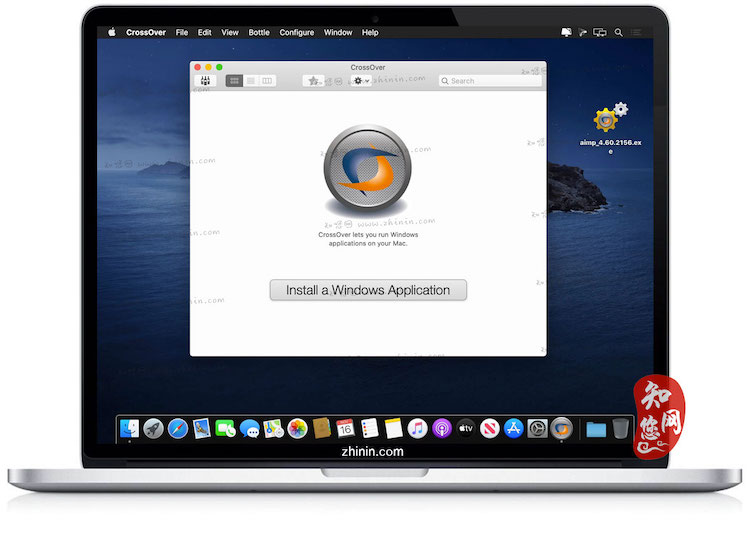Open Photos in the Dock
This screenshot has width=752, height=534.
(297, 428)
